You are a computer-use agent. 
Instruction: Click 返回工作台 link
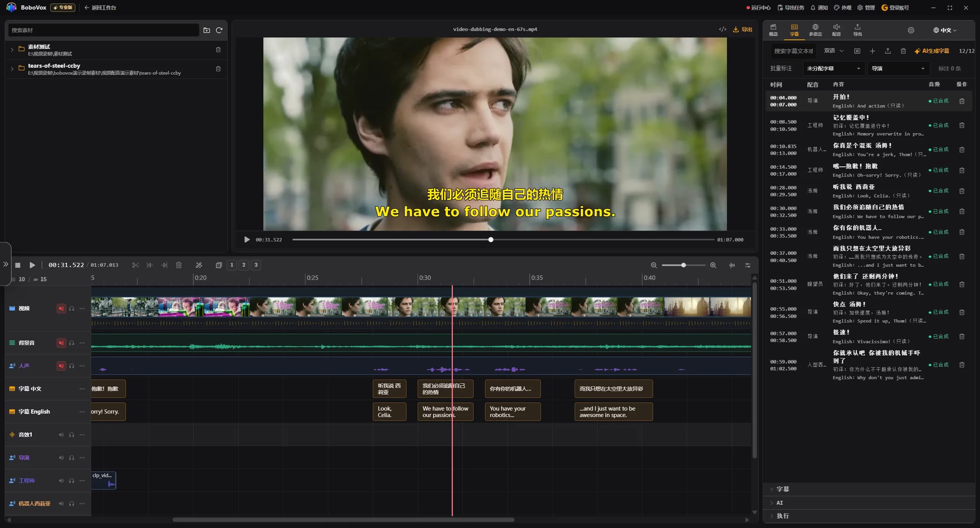(x=100, y=8)
